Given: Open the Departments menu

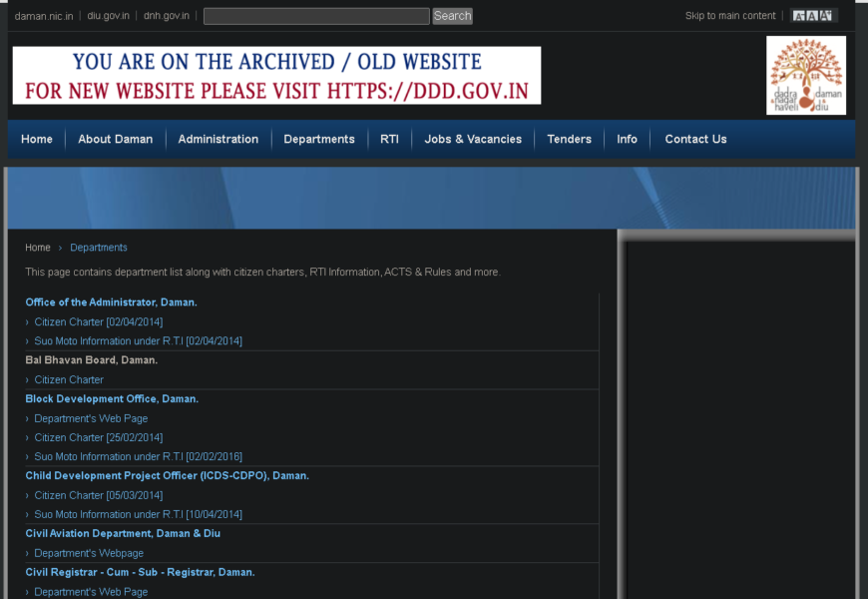Looking at the screenshot, I should pyautogui.click(x=319, y=139).
